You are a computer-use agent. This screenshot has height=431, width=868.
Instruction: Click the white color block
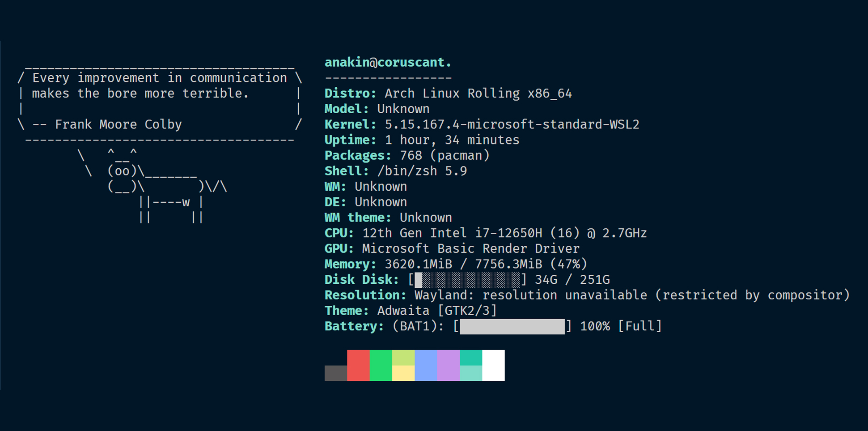[x=494, y=365]
